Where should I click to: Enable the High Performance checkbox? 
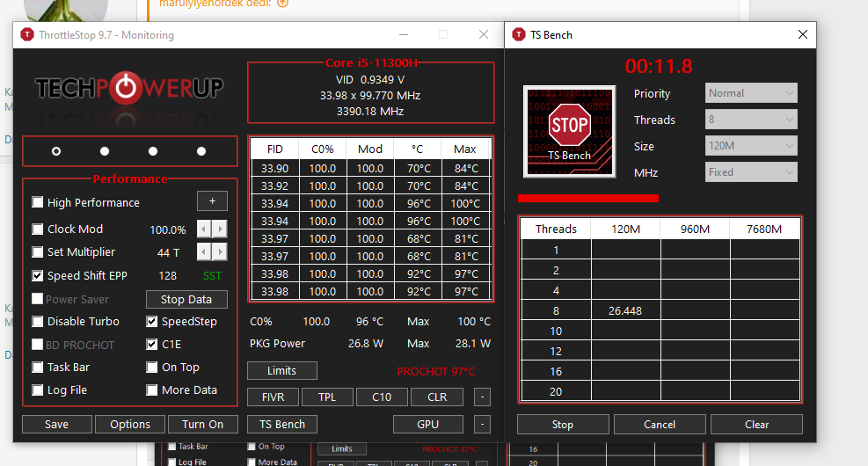[37, 202]
